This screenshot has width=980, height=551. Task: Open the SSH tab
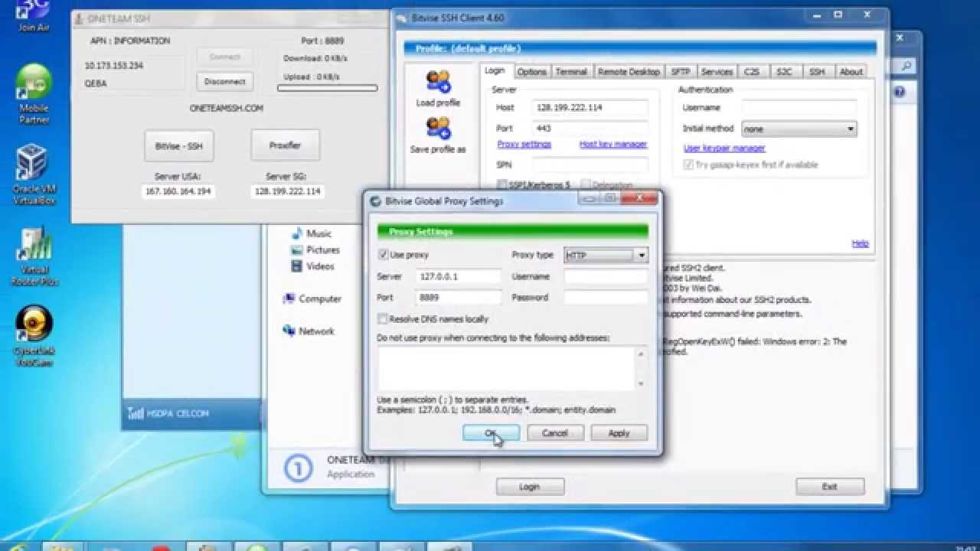point(817,72)
